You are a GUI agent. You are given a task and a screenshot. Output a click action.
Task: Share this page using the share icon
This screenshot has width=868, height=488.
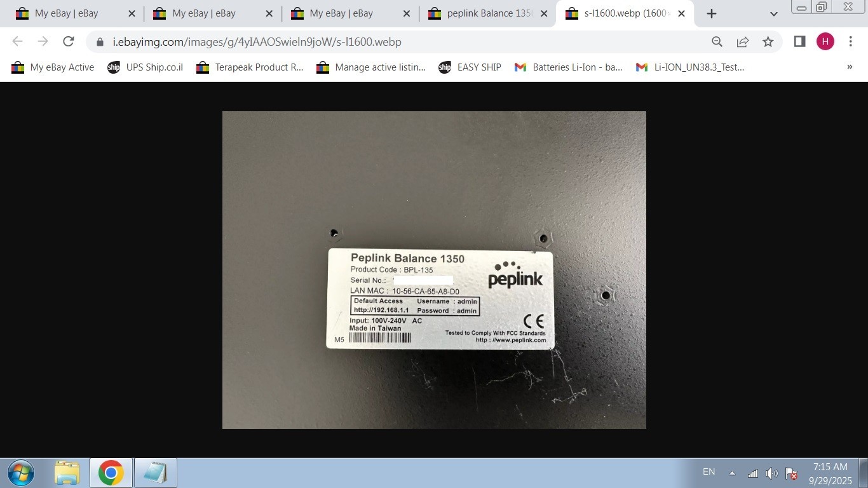742,42
